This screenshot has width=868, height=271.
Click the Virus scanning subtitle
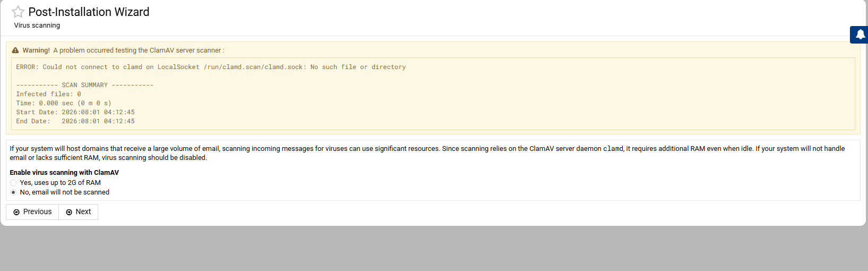[37, 26]
